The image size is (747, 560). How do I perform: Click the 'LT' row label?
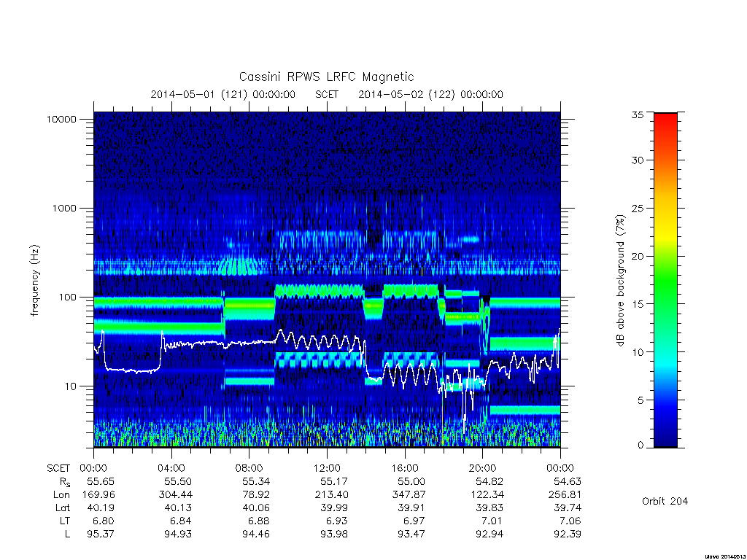click(64, 521)
